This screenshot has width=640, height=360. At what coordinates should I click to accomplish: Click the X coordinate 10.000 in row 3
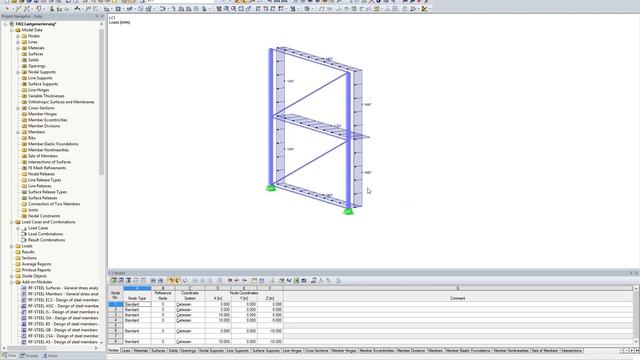218,315
